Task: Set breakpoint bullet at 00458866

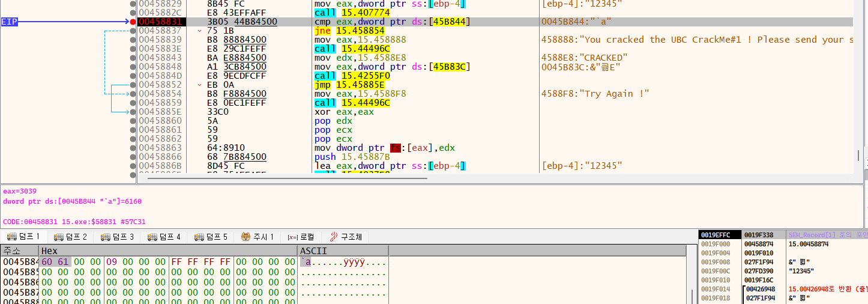Action: click(133, 157)
